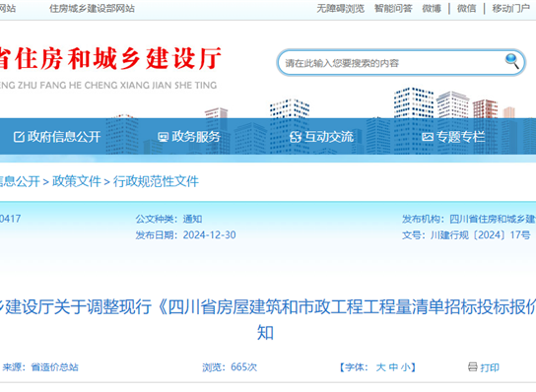The image size is (536, 392).
Task: Click publish date 2024-12-30
Action: click(x=209, y=235)
